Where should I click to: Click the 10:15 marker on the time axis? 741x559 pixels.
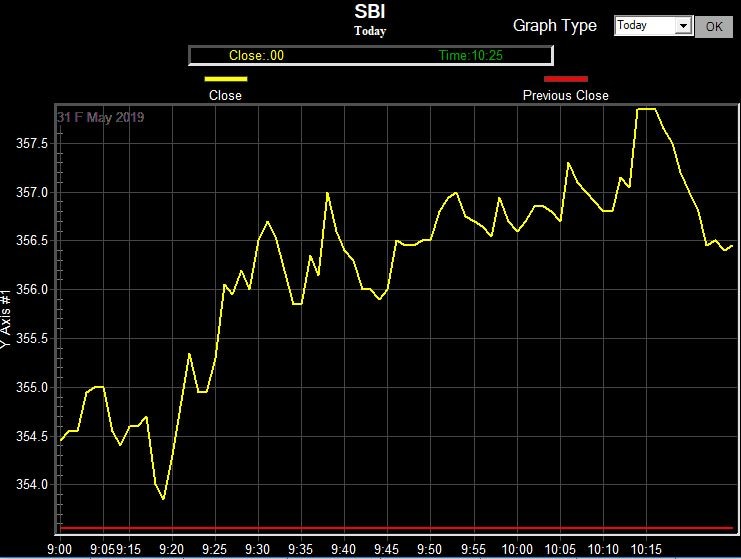click(x=647, y=549)
